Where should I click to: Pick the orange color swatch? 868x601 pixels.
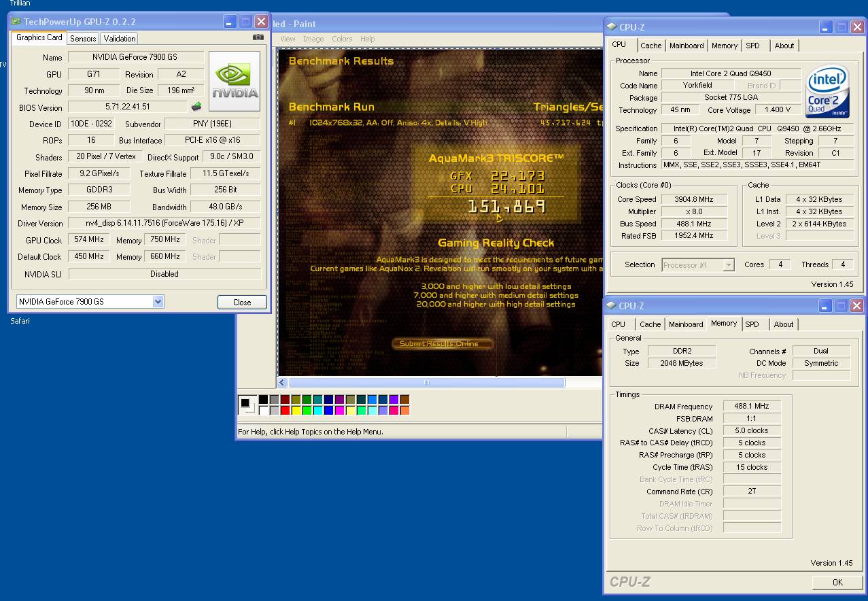click(405, 410)
